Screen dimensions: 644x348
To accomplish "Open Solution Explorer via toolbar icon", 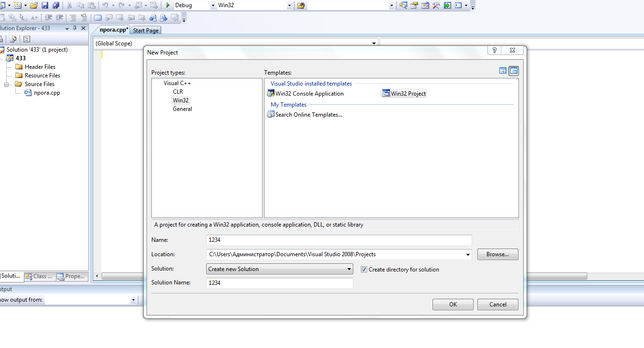I will pyautogui.click(x=403, y=5).
